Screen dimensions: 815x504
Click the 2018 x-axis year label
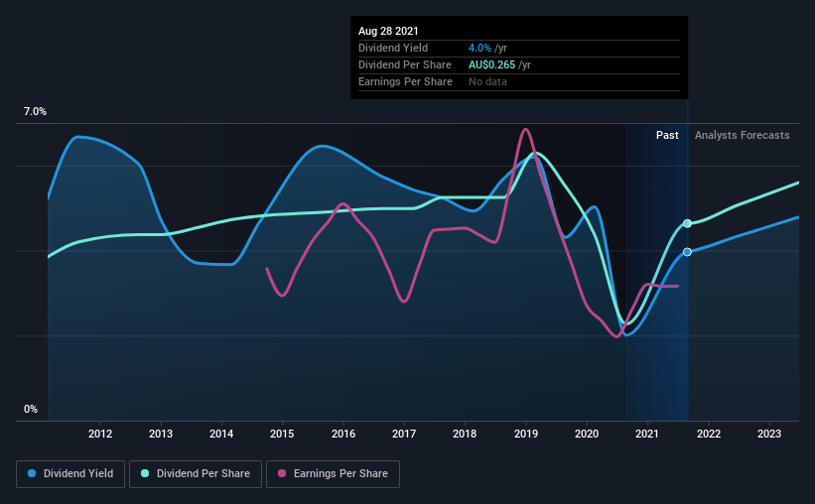coord(465,434)
